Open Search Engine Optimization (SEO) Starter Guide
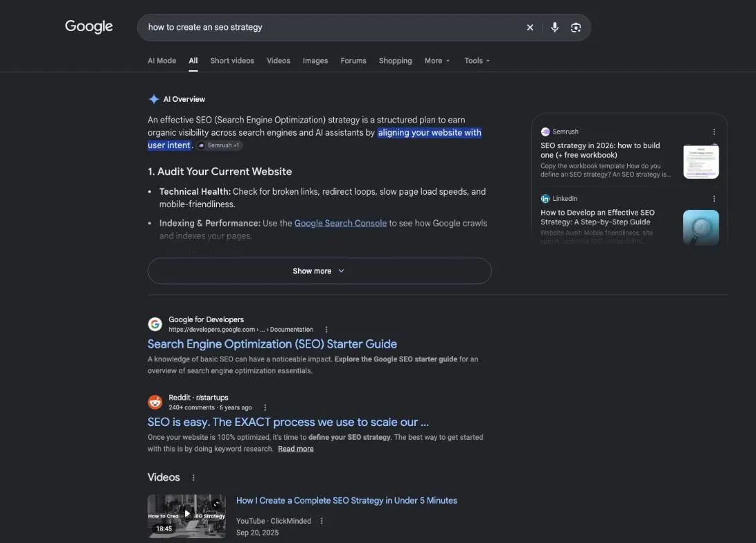 [272, 344]
